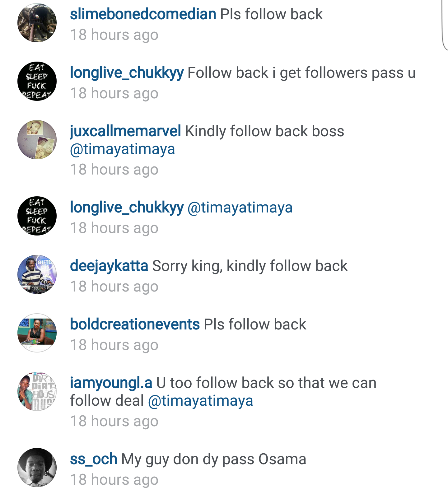The width and height of the screenshot is (448, 490).
Task: Tap longlive_chukkyy username on the mention-only comment
Action: [x=127, y=208]
